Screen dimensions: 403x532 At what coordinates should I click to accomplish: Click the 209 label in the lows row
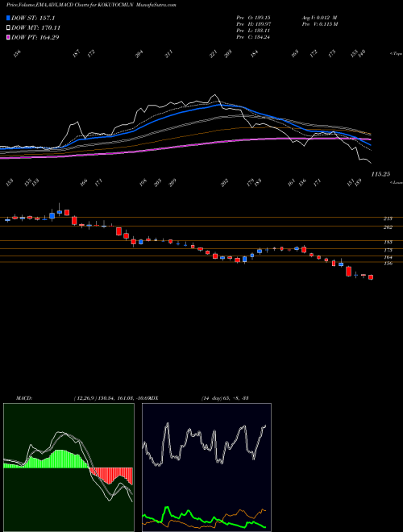pos(172,182)
